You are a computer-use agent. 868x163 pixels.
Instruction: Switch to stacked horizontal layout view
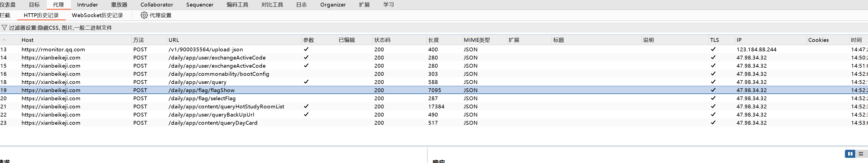click(861, 153)
